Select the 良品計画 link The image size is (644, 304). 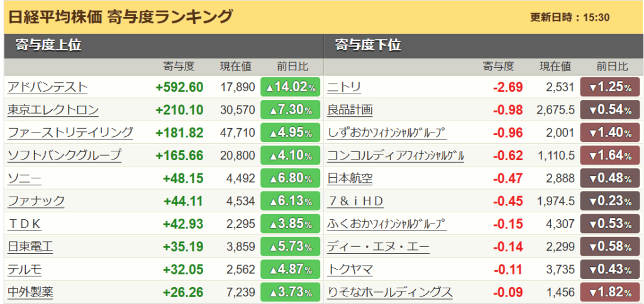coord(350,110)
